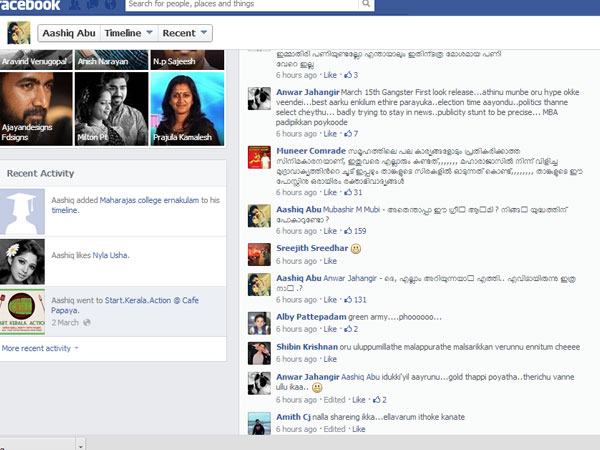Open Start.Kerala.Action @ Cafe Papaya link
This screenshot has height=450, width=600.
point(125,305)
